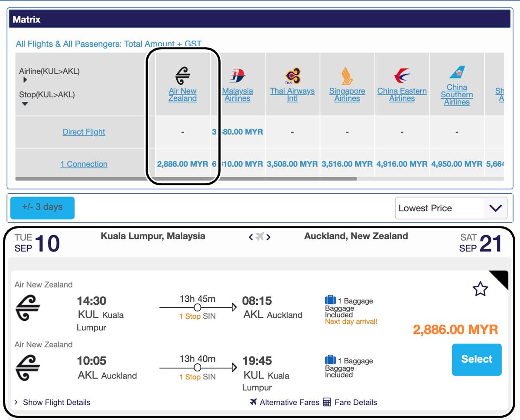Click the Thai Airways logo in the matrix

point(292,76)
